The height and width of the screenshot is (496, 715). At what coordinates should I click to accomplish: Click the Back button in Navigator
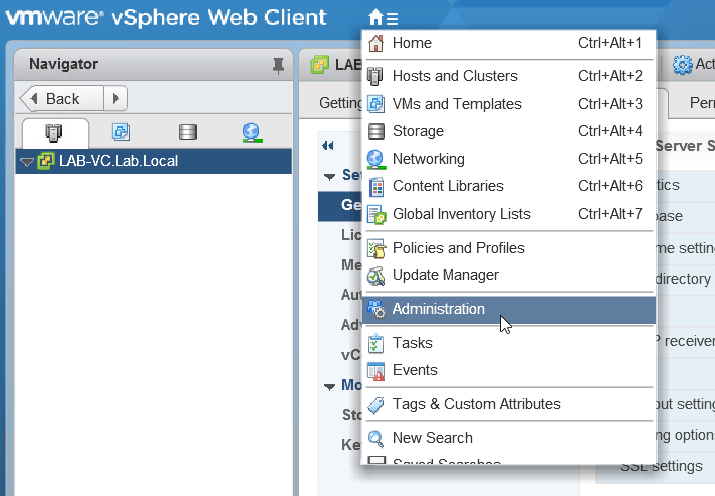point(62,98)
